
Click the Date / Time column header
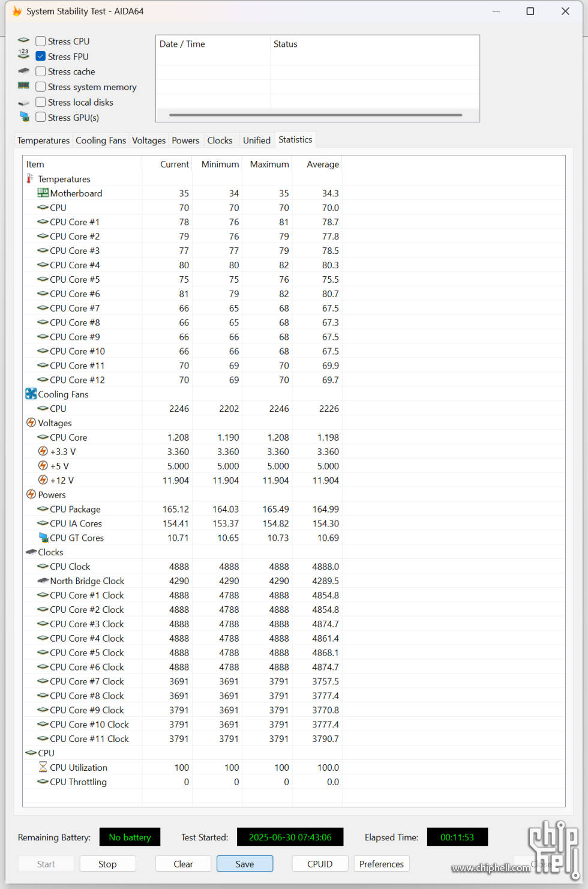click(213, 44)
